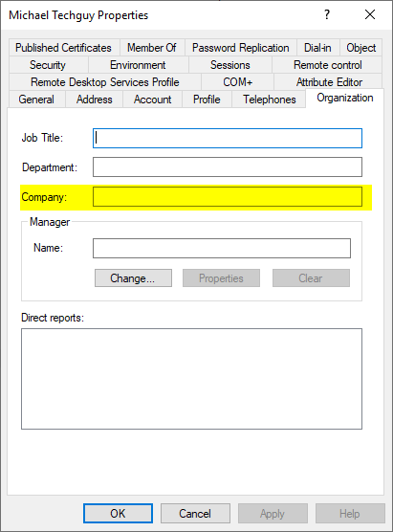Go to the Profile tab
The image size is (393, 532).
pos(207,100)
